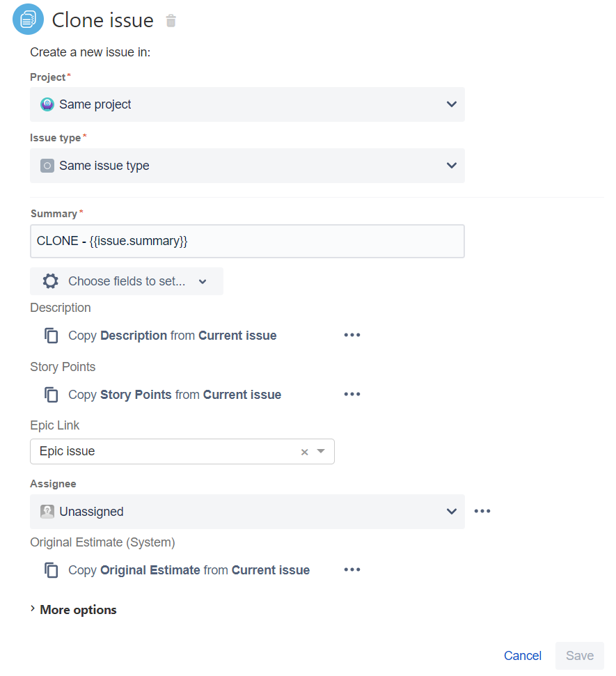
Task: Open the Epic Link dropdown arrow
Action: 321,451
